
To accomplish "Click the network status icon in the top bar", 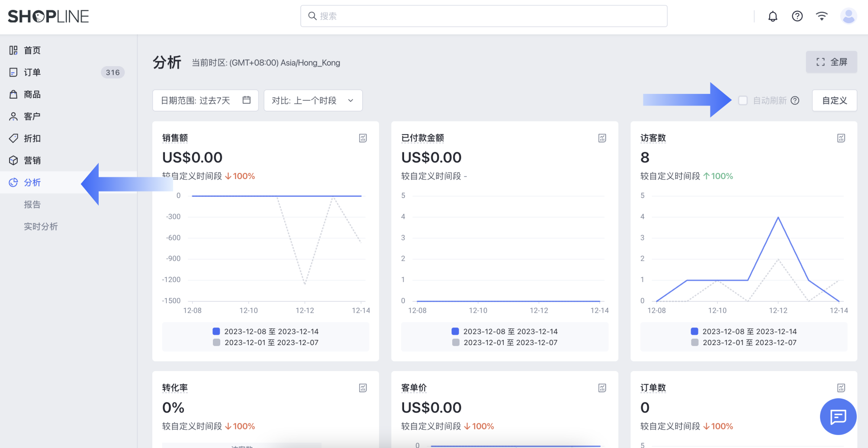I will point(822,16).
